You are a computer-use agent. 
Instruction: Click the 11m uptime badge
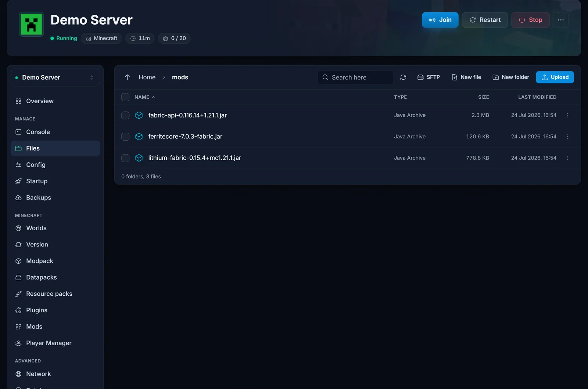[x=140, y=38]
